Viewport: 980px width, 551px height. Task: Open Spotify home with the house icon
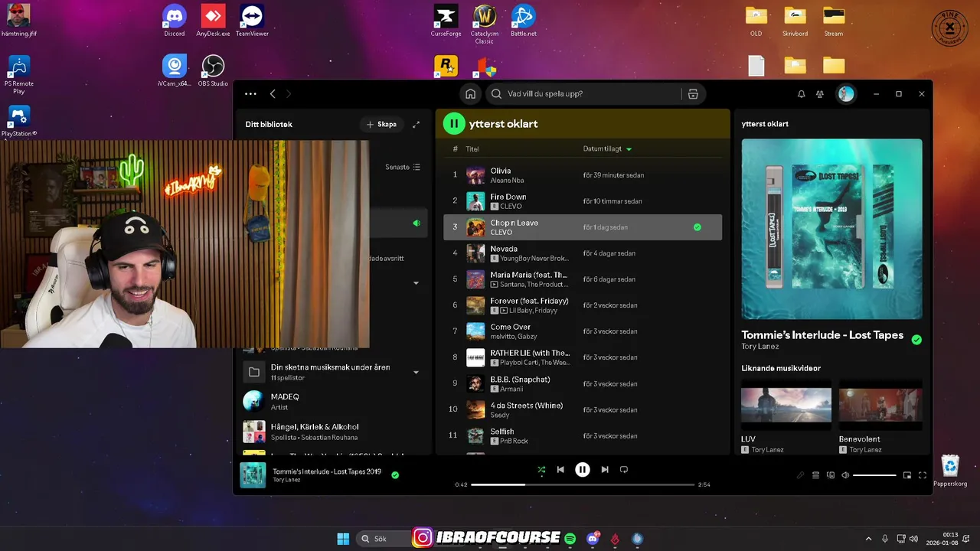click(x=470, y=94)
